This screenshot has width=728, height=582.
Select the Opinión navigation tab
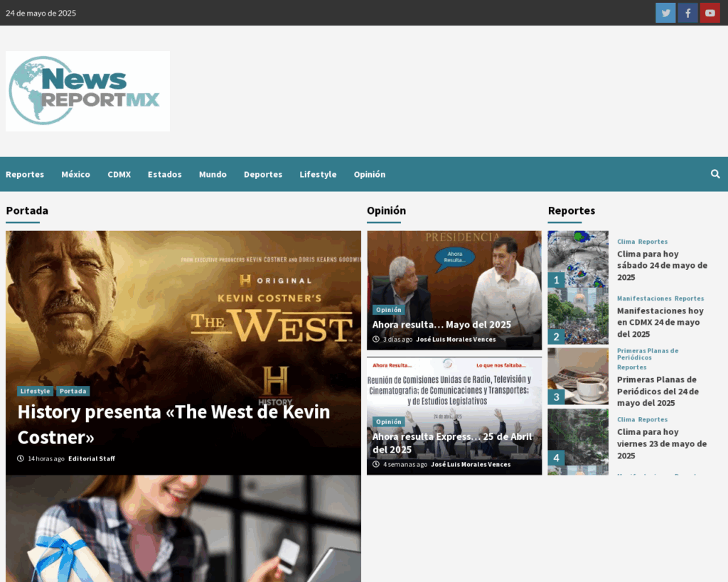click(369, 174)
